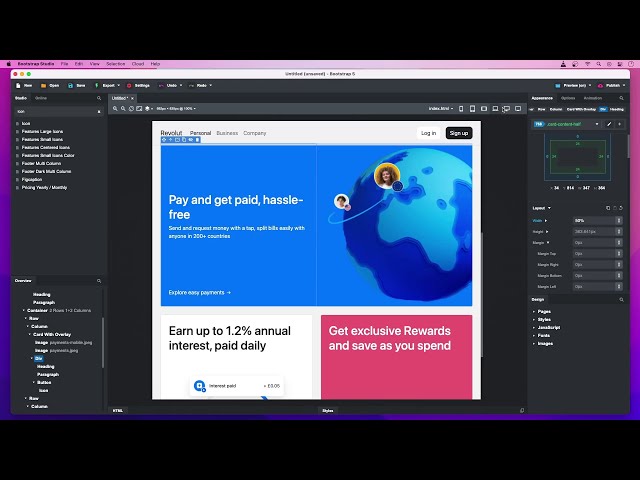Click the Explore easy payments link

click(200, 293)
